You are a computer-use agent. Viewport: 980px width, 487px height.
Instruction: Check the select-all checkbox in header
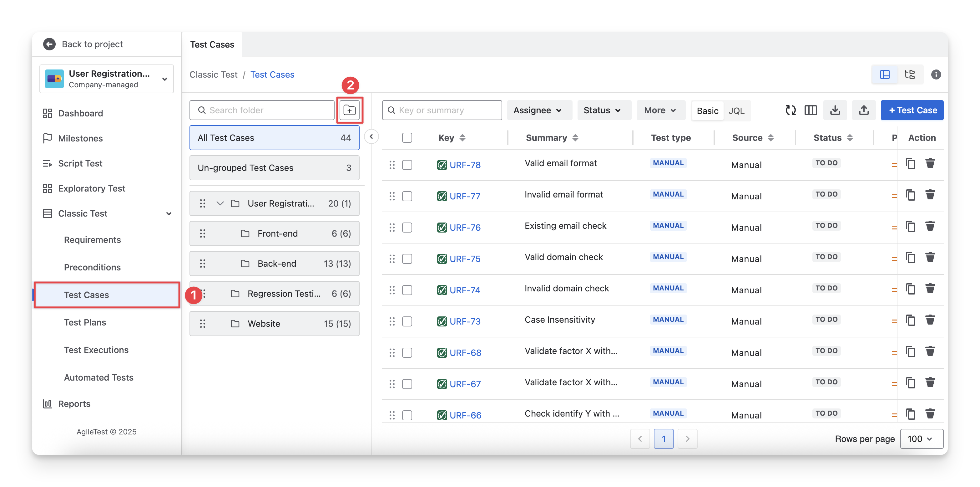407,137
